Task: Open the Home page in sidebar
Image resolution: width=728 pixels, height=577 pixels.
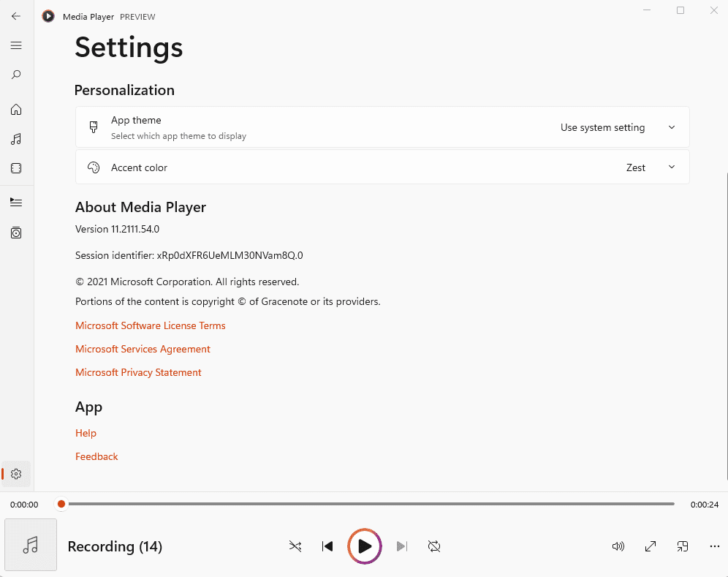Action: (x=16, y=110)
